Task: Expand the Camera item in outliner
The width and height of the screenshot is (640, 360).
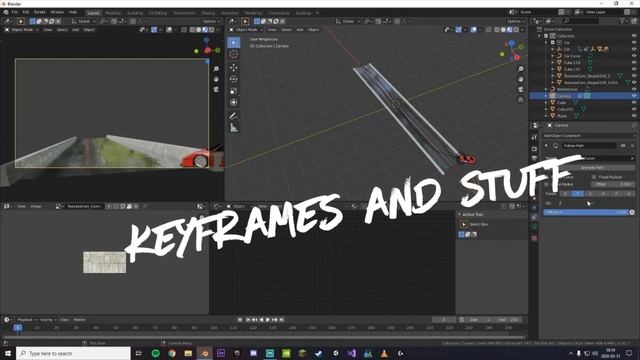Action: (x=546, y=96)
